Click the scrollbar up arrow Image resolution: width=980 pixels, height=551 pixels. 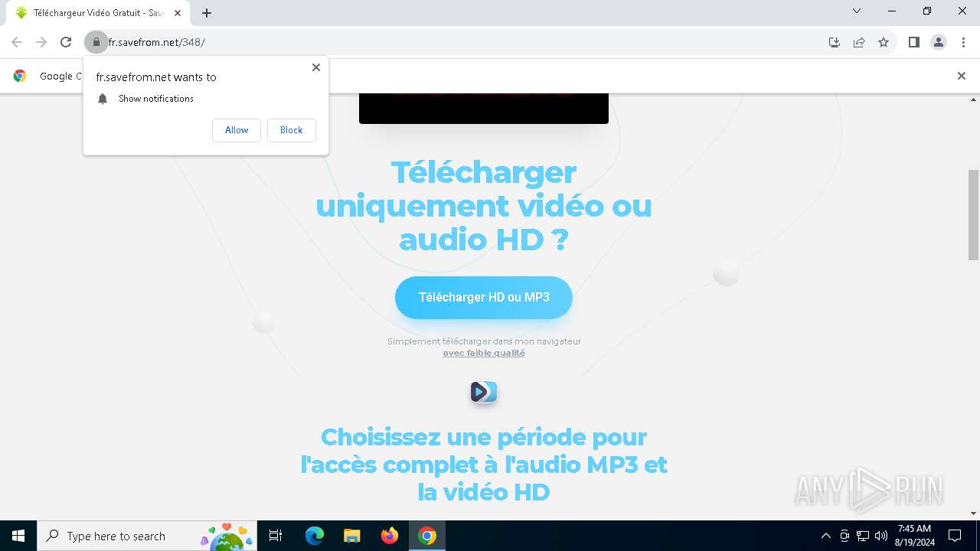click(x=974, y=99)
